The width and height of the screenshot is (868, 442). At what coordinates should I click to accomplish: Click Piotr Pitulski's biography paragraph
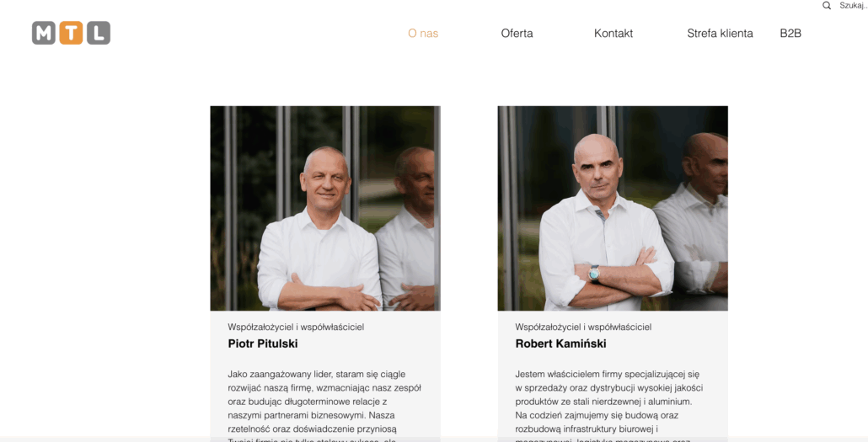pos(324,406)
